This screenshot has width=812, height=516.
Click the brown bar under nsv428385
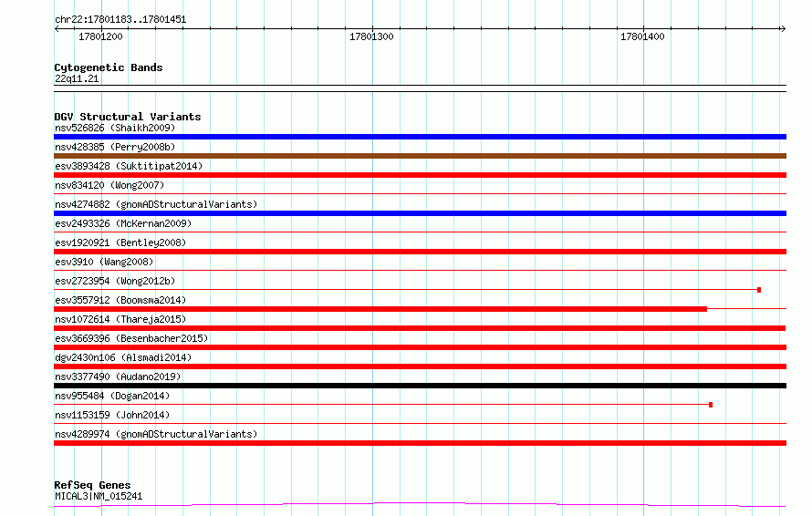[x=420, y=156]
